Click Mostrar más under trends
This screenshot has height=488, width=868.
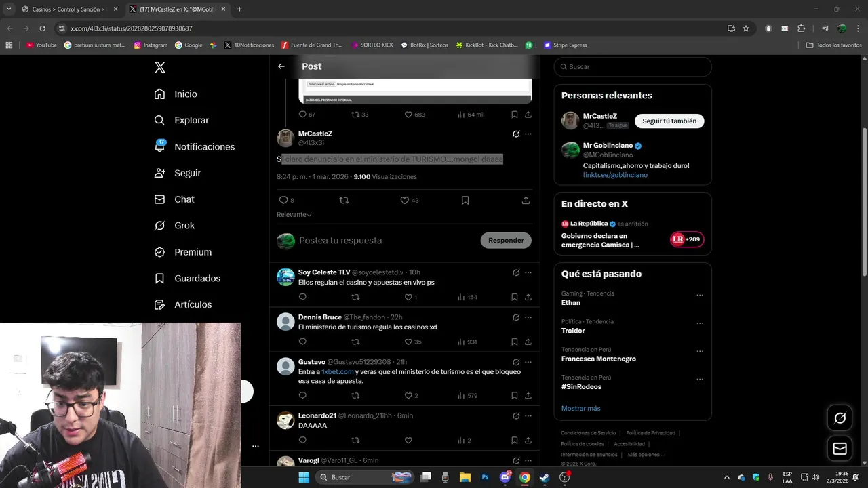[580, 409]
